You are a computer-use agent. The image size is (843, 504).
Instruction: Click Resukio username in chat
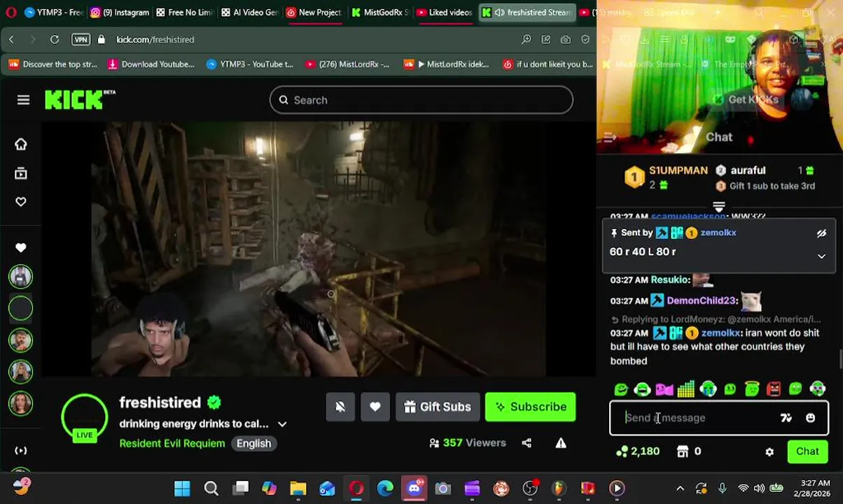(x=670, y=279)
